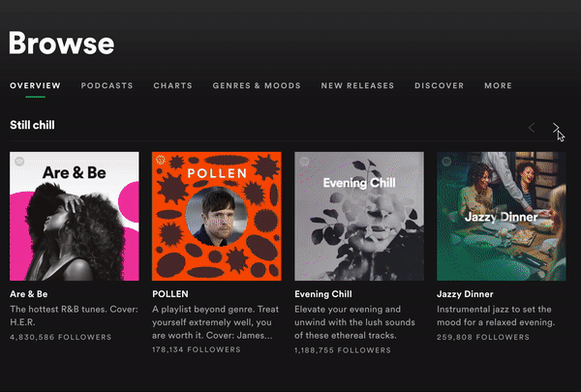Viewport: 581px width, 392px height.
Task: Click the 'A playlist beyond genre' description
Action: click(x=215, y=322)
